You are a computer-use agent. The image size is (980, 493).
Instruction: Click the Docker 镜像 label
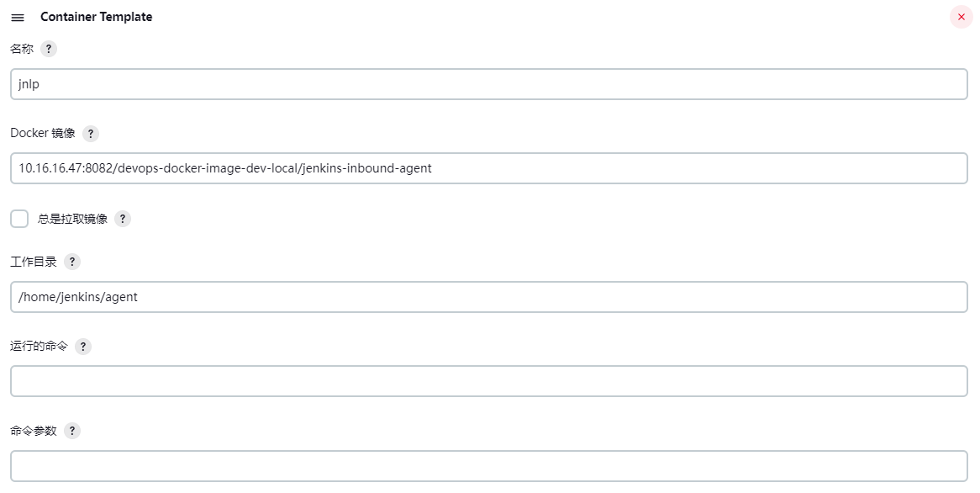point(43,133)
